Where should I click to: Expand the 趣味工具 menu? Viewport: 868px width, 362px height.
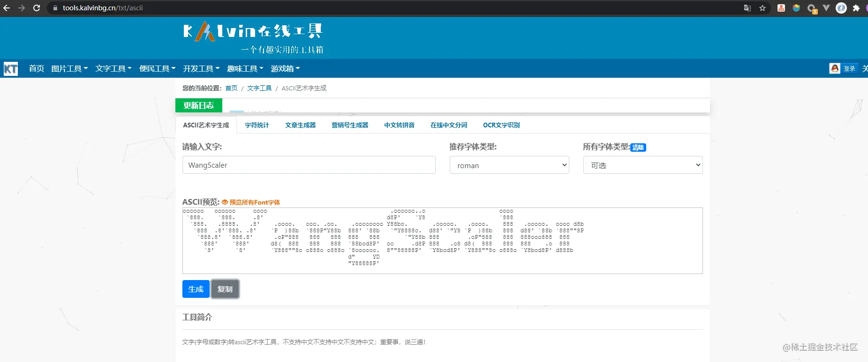(245, 68)
